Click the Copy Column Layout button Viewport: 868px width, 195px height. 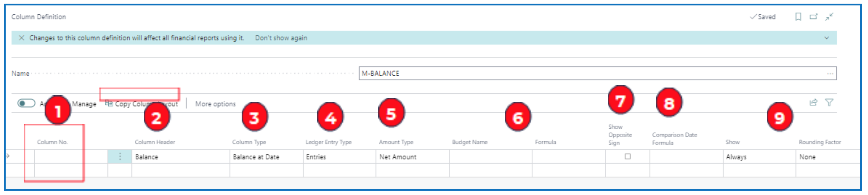[x=142, y=104]
